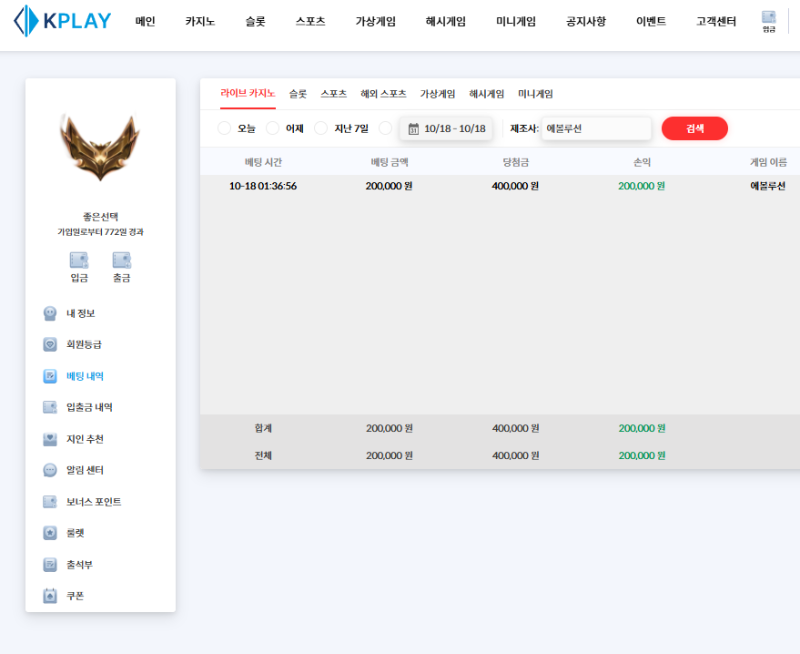Open the 쿠폰 coupon icon
Image resolution: width=800 pixels, height=654 pixels.
tap(50, 596)
